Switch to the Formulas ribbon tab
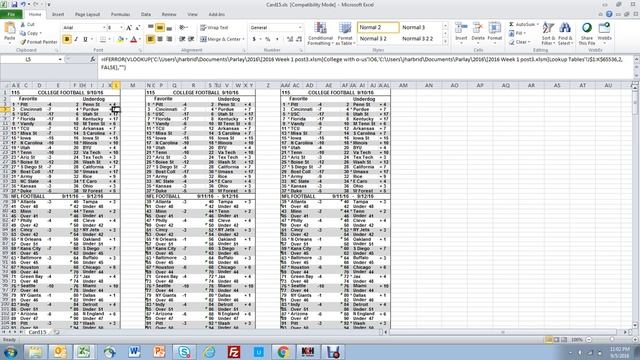The height and width of the screenshot is (360, 640). pyautogui.click(x=120, y=14)
